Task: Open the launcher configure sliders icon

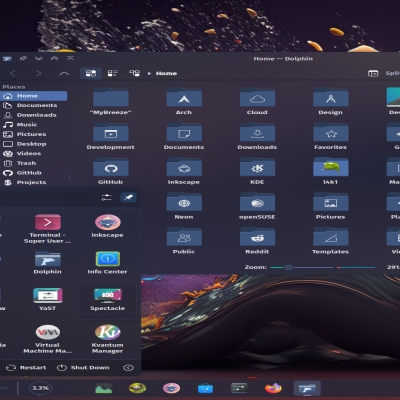Action: (x=107, y=197)
